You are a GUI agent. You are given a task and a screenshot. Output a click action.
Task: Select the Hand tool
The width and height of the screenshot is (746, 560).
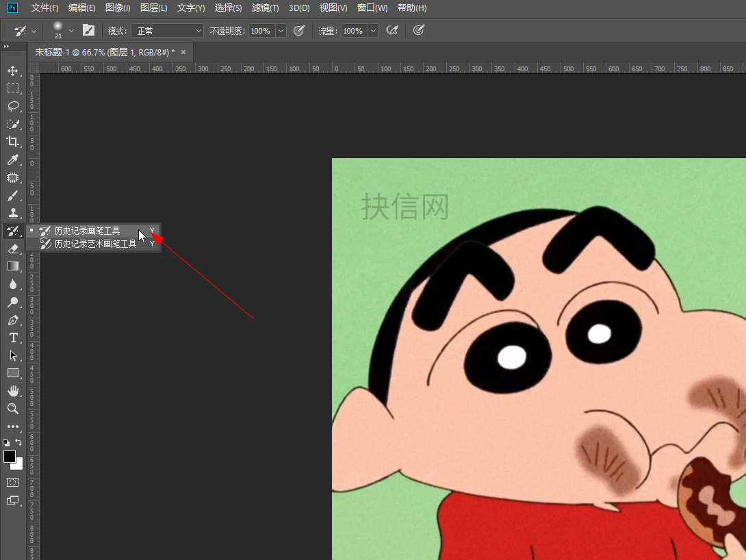13,391
